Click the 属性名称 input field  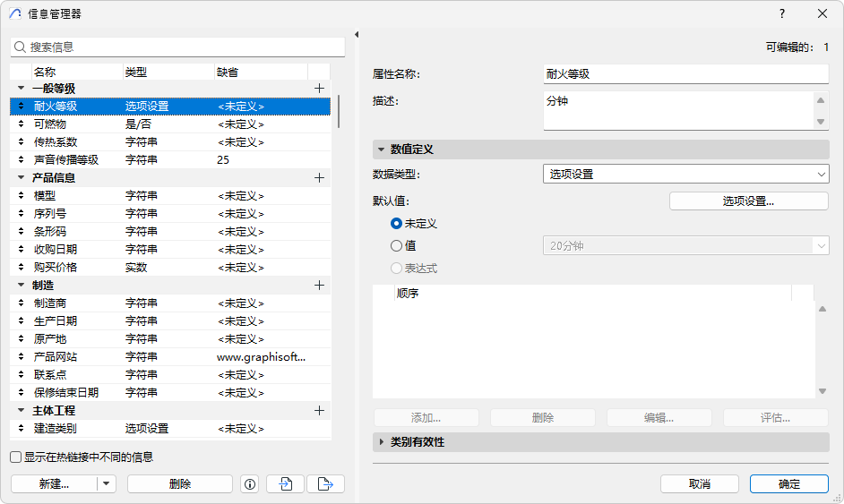point(685,73)
